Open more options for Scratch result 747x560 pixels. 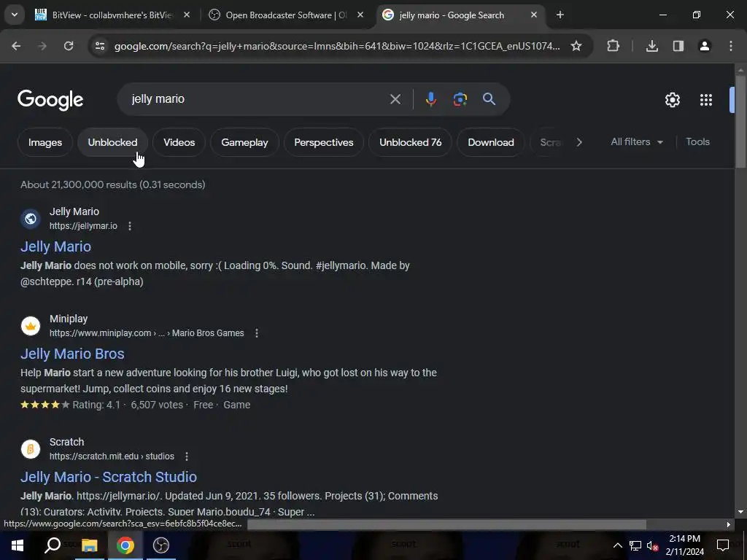[187, 456]
